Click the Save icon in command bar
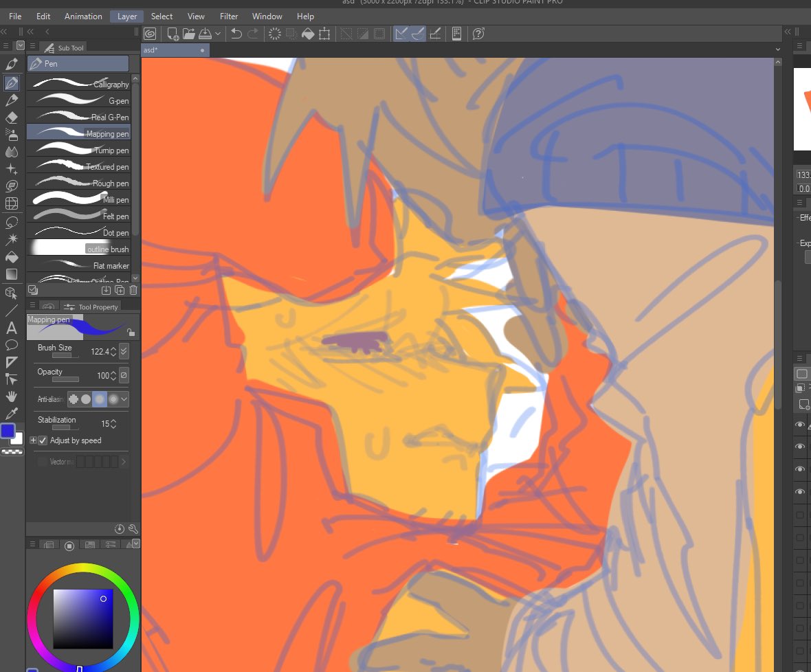Image resolution: width=811 pixels, height=672 pixels. coord(205,34)
